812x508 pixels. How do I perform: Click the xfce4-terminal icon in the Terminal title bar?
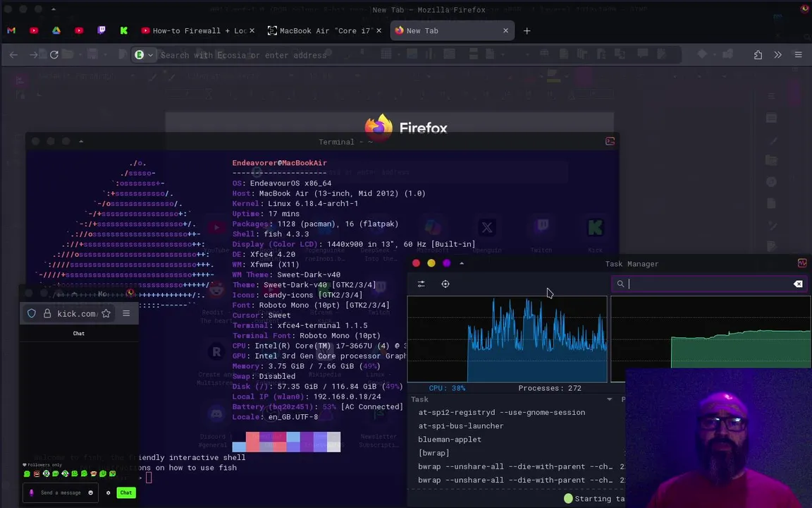(x=610, y=141)
